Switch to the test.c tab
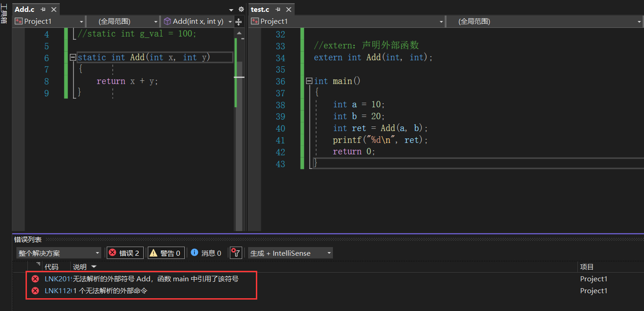The image size is (644, 311). (x=260, y=9)
